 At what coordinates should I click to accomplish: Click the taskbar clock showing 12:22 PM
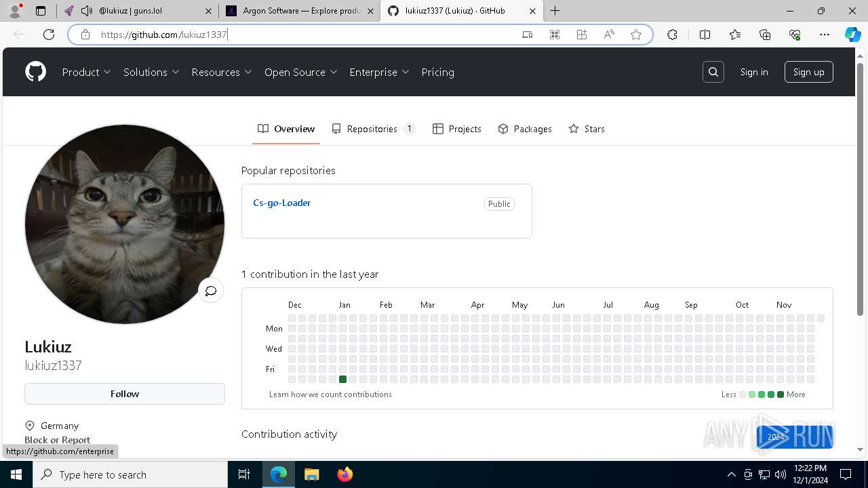809,474
